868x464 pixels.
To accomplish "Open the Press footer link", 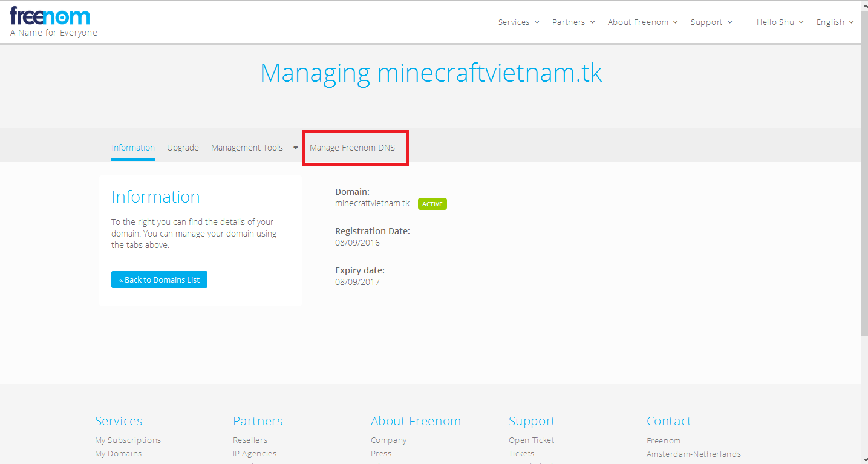I will click(381, 453).
